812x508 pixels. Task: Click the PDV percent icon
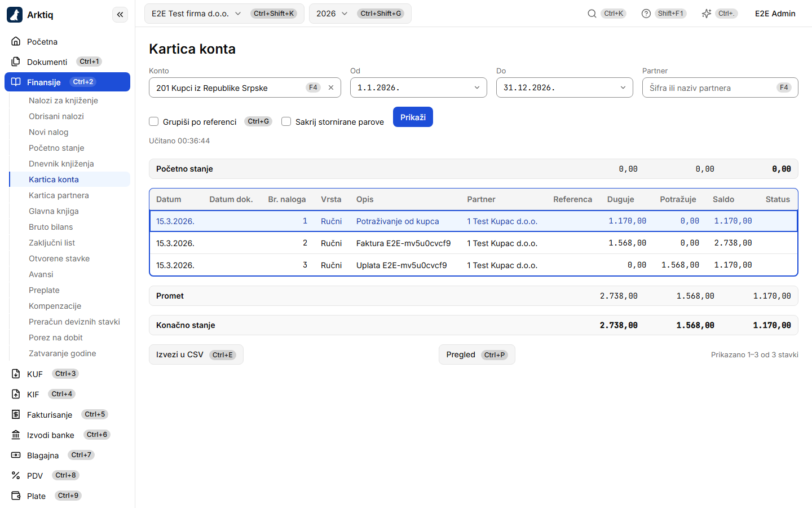coord(16,475)
